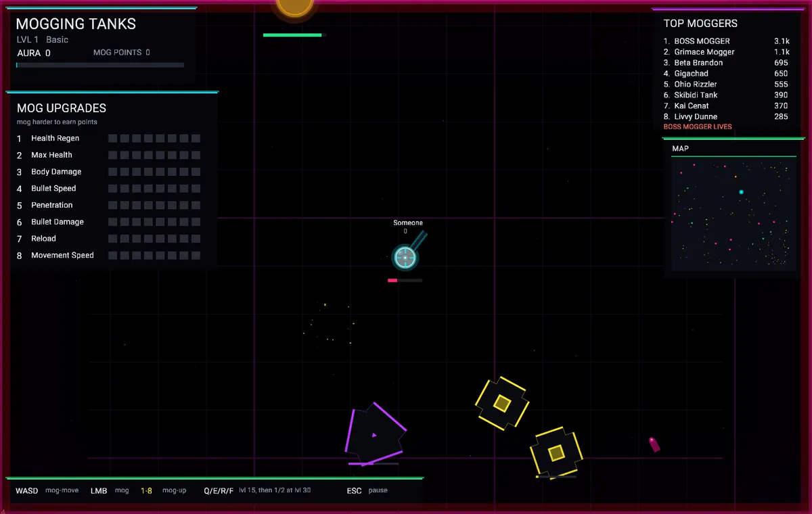This screenshot has width=812, height=514.
Task: Click the scattered yellow particle cluster
Action: [328, 323]
